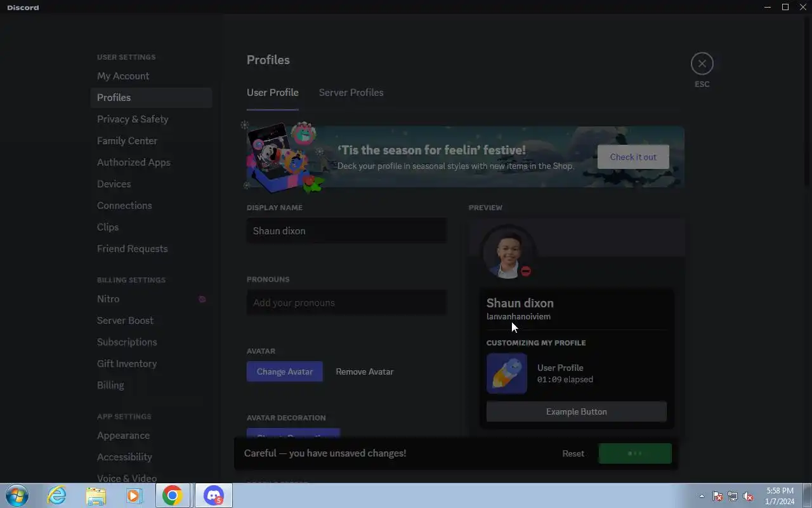Click the Nitro badge icon in sidebar

pyautogui.click(x=202, y=299)
